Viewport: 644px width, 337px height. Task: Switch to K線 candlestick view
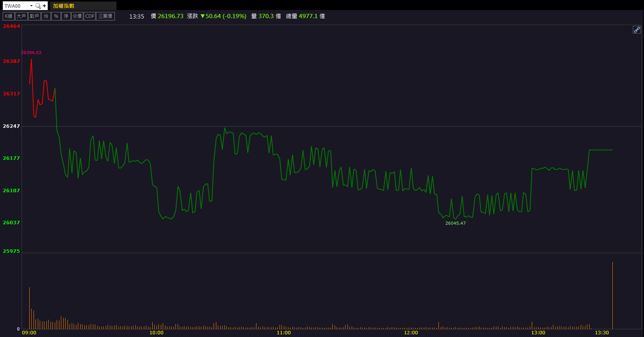point(8,16)
